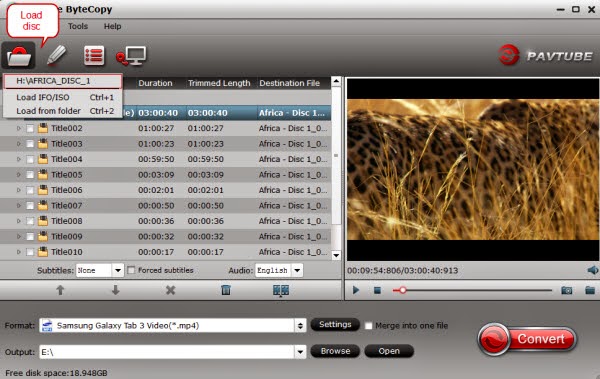Click the Title005 film icon

(43, 174)
